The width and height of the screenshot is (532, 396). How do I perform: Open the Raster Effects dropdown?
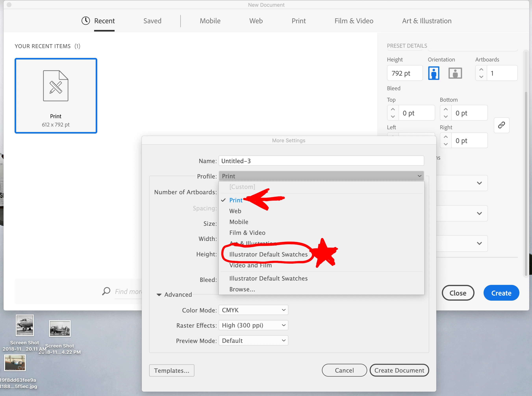point(253,325)
